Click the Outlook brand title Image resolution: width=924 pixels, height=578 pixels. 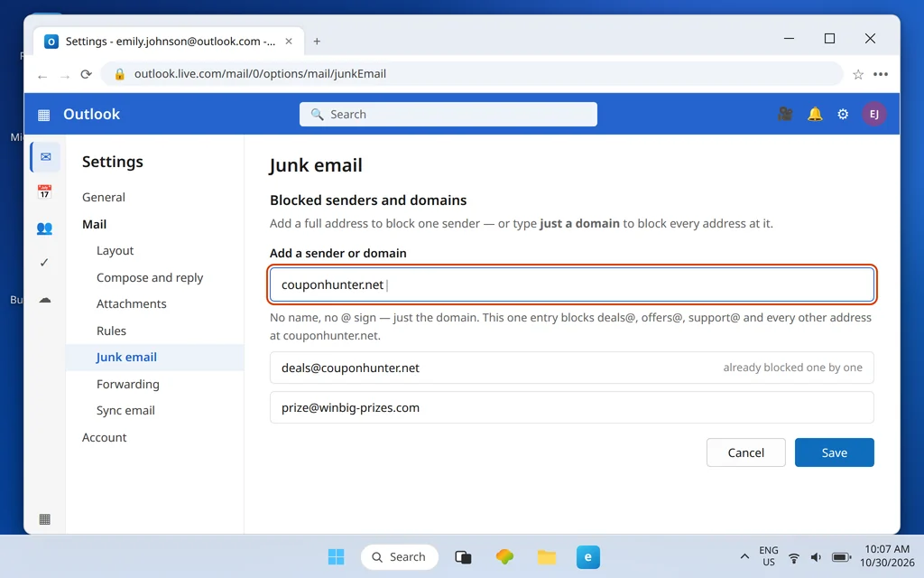91,114
